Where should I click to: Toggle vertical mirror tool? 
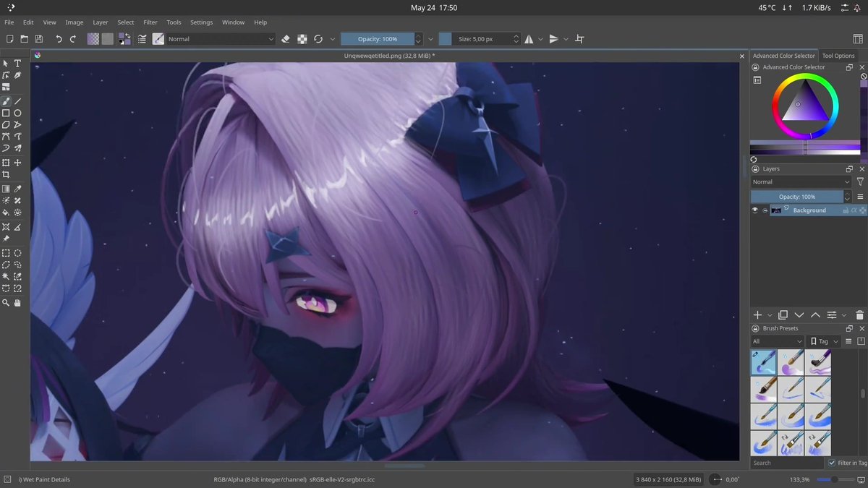coord(554,39)
